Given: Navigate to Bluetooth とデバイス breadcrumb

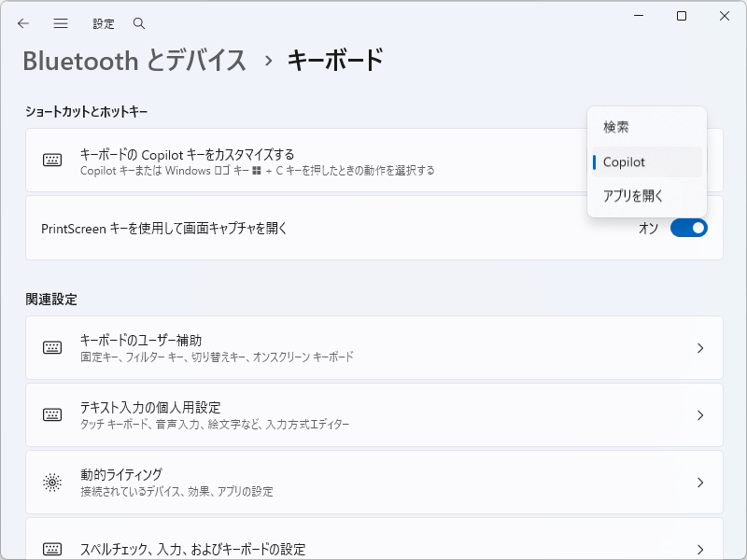Looking at the screenshot, I should [x=134, y=61].
